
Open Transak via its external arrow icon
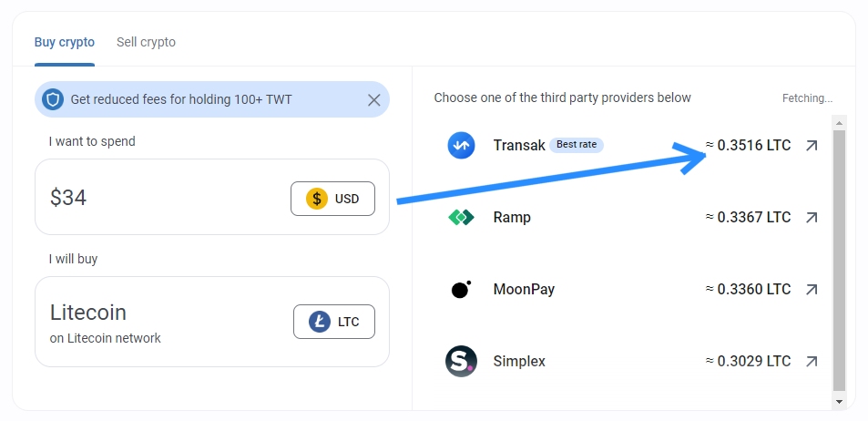coord(812,146)
